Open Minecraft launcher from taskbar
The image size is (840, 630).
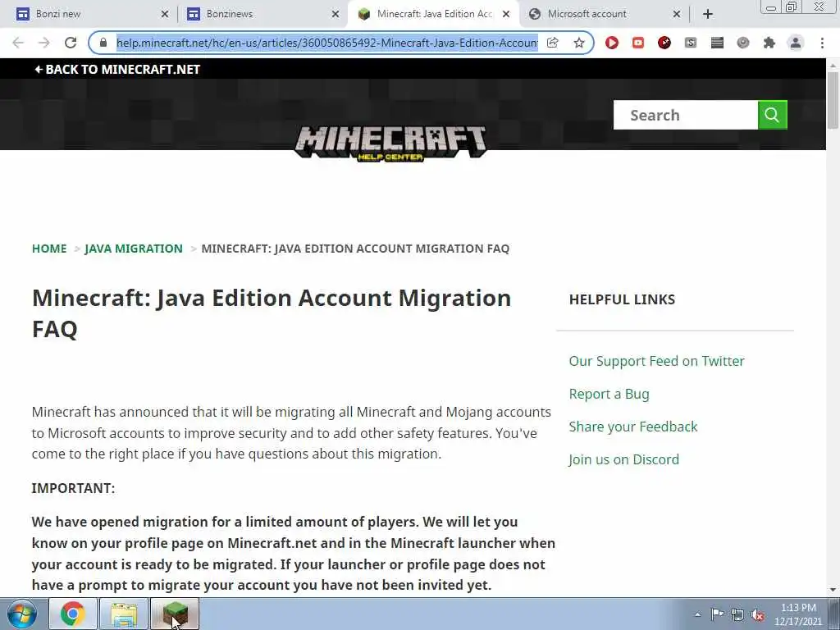[175, 614]
